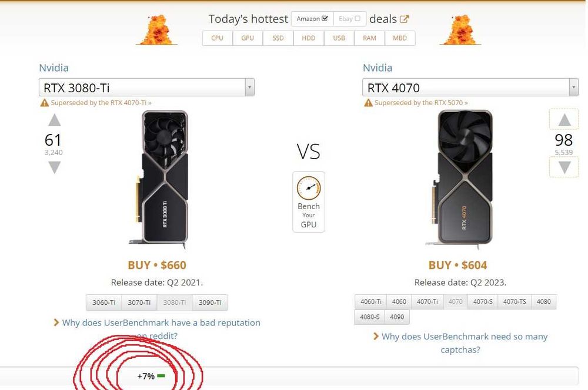
Task: Click the Bench Your GPU speedometer icon
Action: (309, 189)
